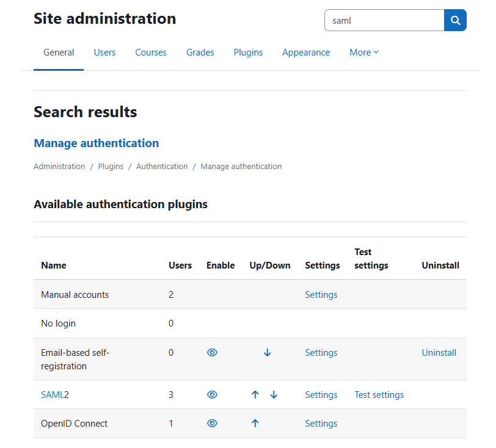Open Settings for OpenID Connect
The width and height of the screenshot is (496, 448).
[x=321, y=424]
